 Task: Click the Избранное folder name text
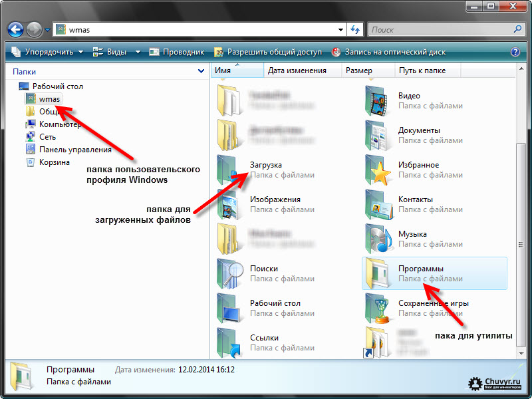click(418, 165)
